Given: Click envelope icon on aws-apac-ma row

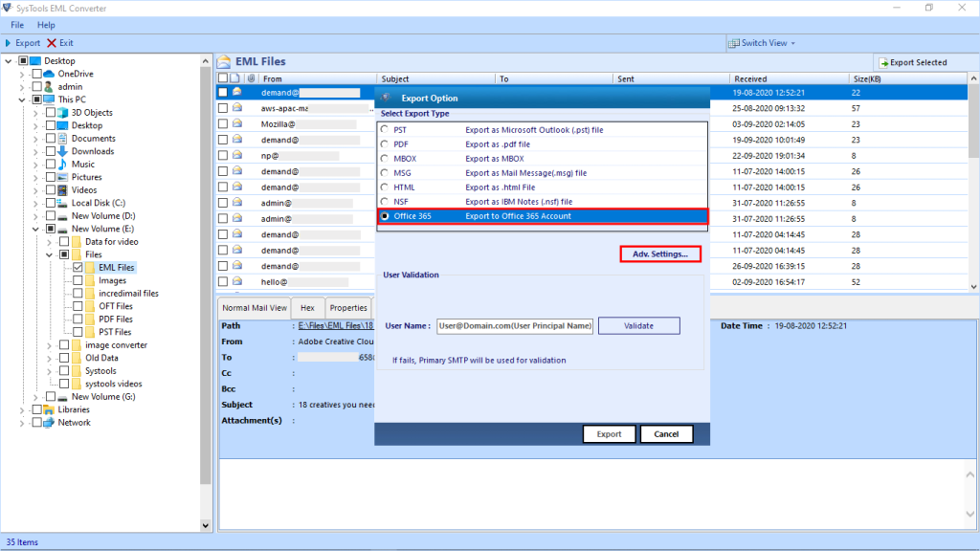Looking at the screenshot, I should [237, 108].
